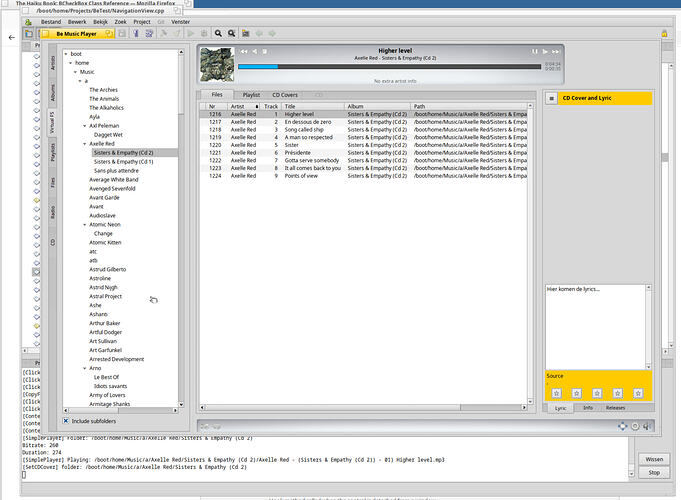Click the lock icon at toolbar right
The height and width of the screenshot is (500, 681).
tap(664, 33)
